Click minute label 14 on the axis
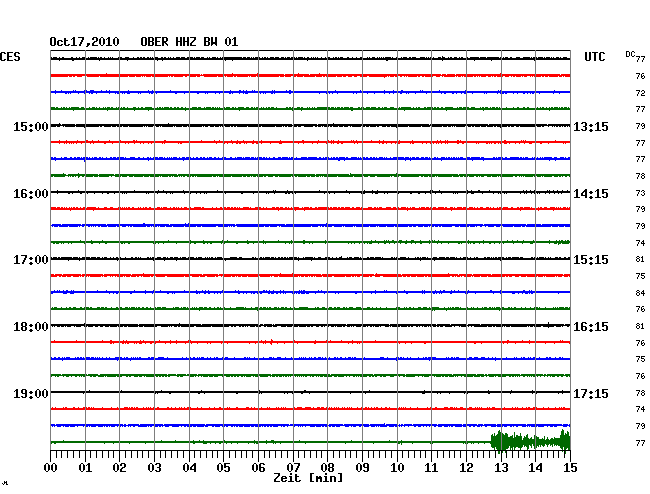This screenshot has height=494, width=650. (x=535, y=467)
